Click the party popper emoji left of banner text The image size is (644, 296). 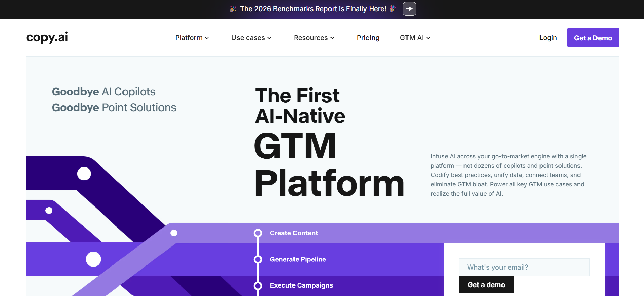pyautogui.click(x=233, y=9)
